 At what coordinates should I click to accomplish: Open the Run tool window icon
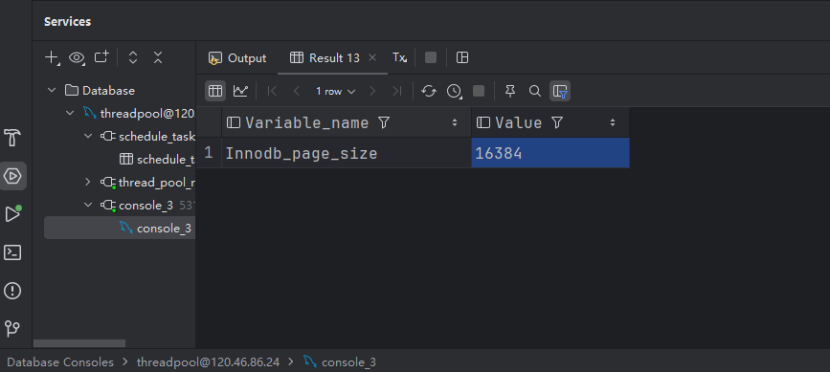point(13,214)
